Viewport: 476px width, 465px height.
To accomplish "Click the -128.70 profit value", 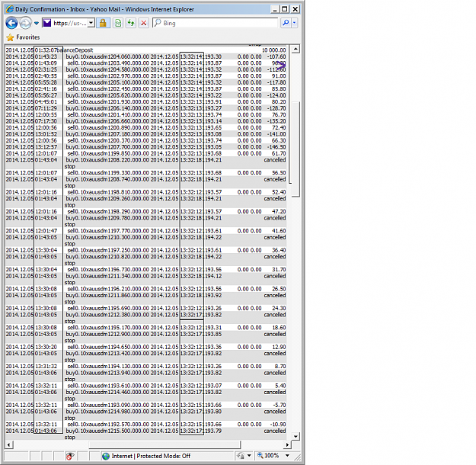I will [276, 108].
